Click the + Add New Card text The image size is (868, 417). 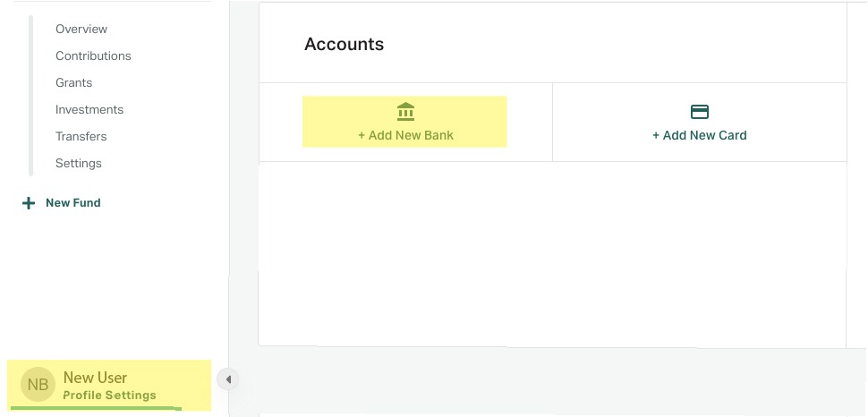point(700,135)
